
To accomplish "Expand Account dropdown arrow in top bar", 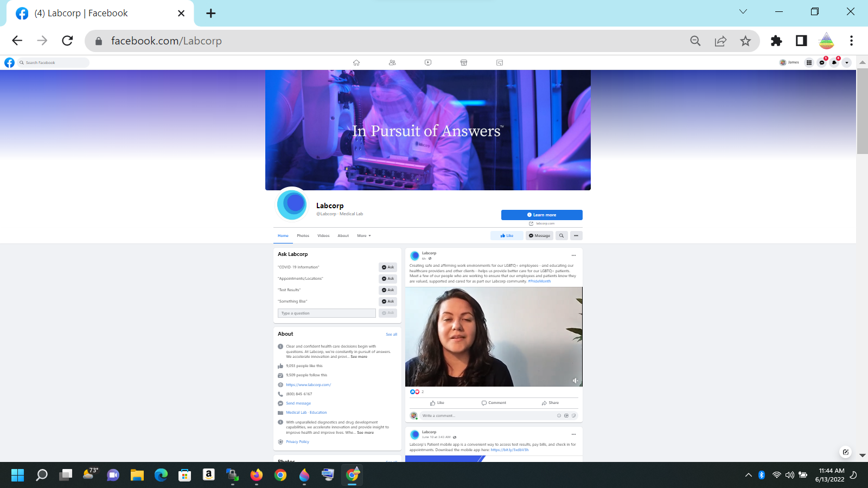I will click(847, 62).
